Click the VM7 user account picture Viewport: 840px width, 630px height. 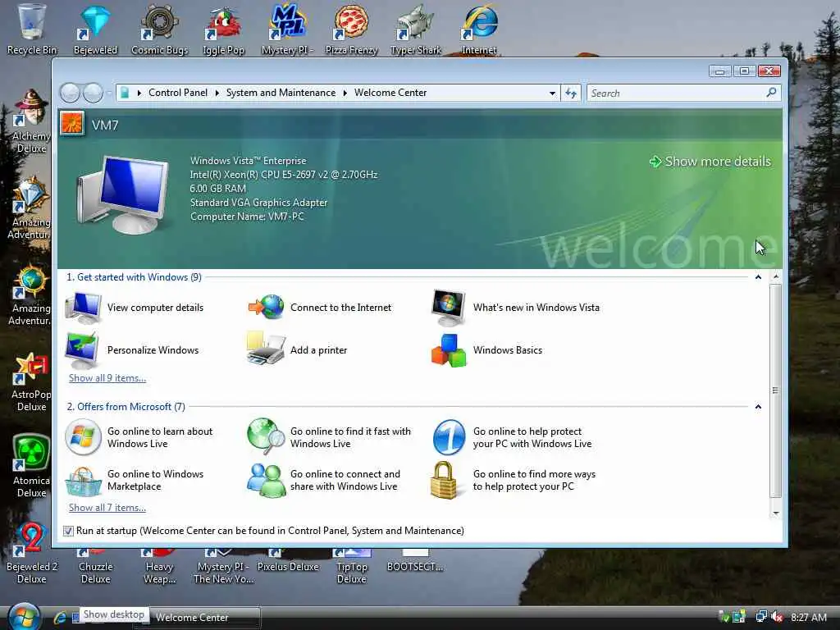pos(72,124)
